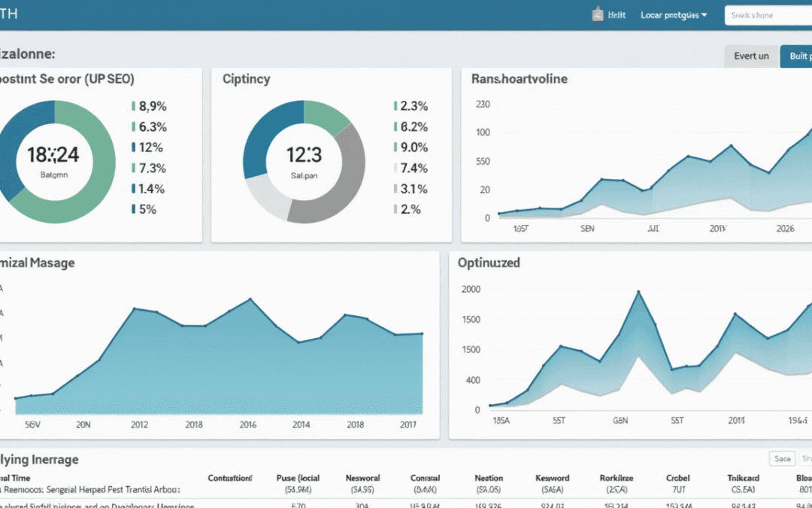Click the gray color marker beside 3.1%
812x508 pixels.
(395, 189)
